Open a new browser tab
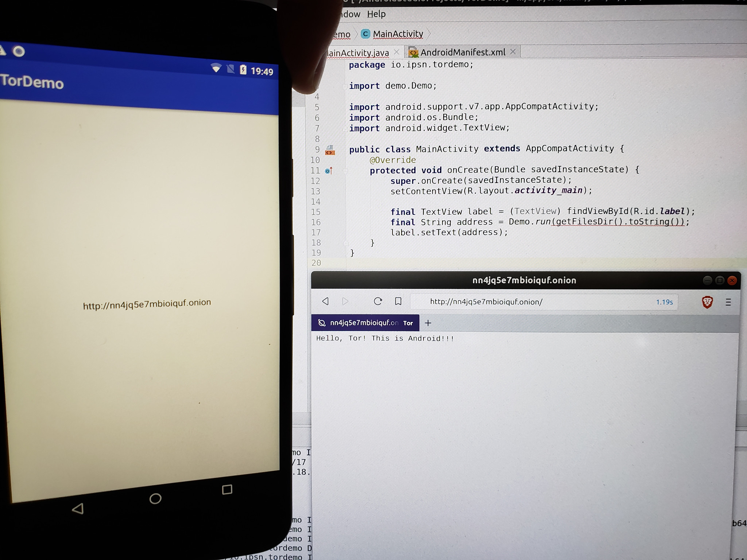 click(x=428, y=323)
